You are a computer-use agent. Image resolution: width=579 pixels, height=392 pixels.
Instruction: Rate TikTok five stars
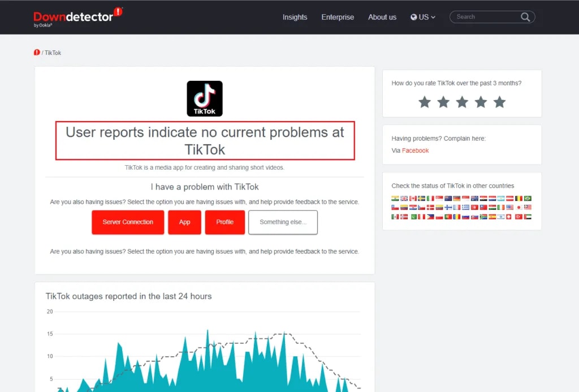499,102
